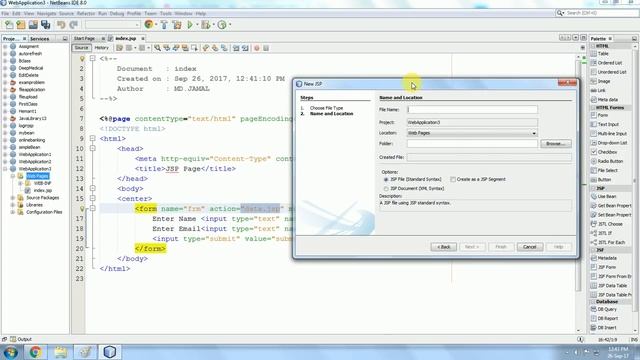This screenshot has width=640, height=360.
Task: Click the New File toolbar icon
Action: (x=9, y=25)
